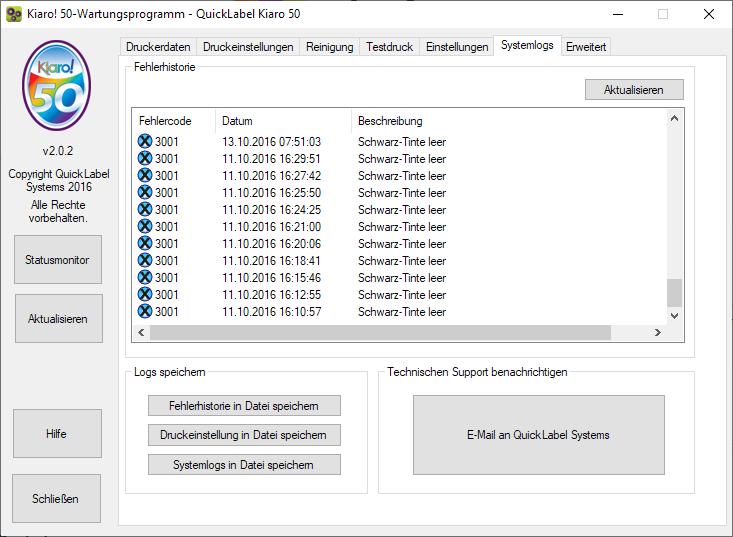This screenshot has height=537, width=733.
Task: Select date cell 11.10.2016 16:25:50
Action: 271,193
